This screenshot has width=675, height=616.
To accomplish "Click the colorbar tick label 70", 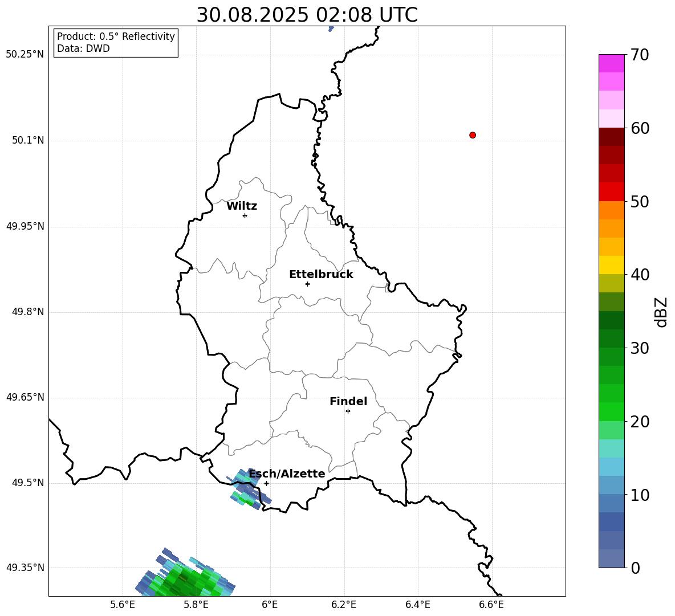I will tap(640, 55).
